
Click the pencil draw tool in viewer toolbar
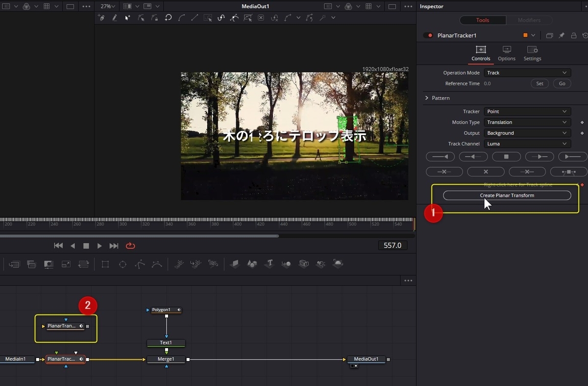115,18
